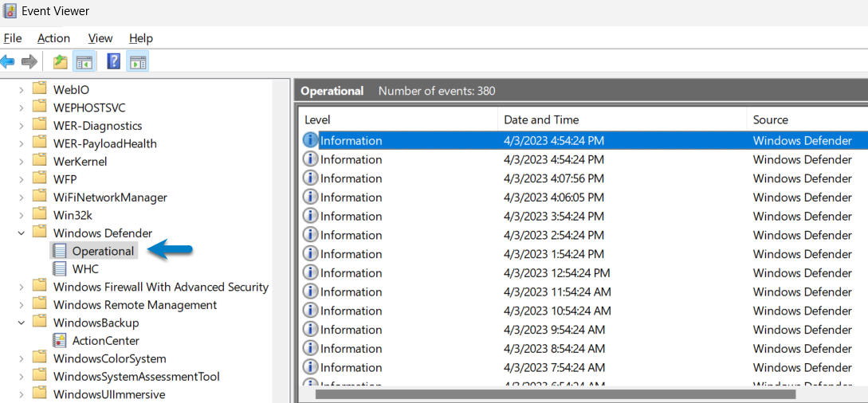
Task: Select WER-PayloadHealth in the tree
Action: pyautogui.click(x=104, y=143)
